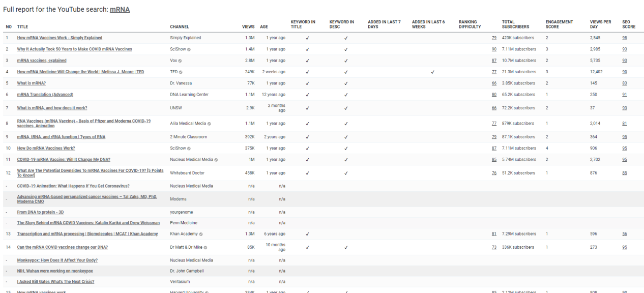Open the mRNA keyword link in the report heading
This screenshot has height=293, width=644.
click(120, 9)
